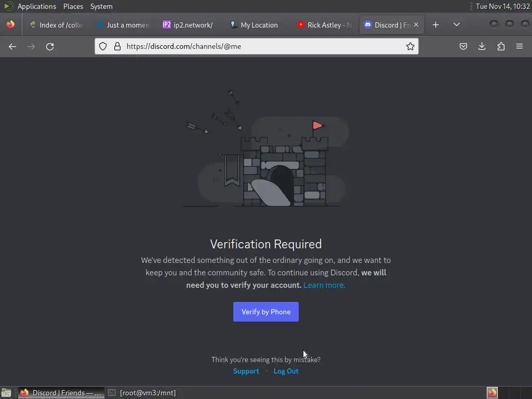532x399 pixels.
Task: Click the Firefox logo beside the tabs
Action: pyautogui.click(x=10, y=24)
